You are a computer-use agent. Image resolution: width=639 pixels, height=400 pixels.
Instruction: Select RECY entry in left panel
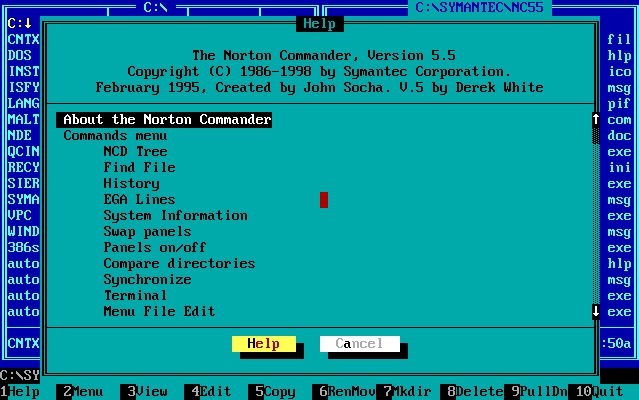(x=24, y=167)
